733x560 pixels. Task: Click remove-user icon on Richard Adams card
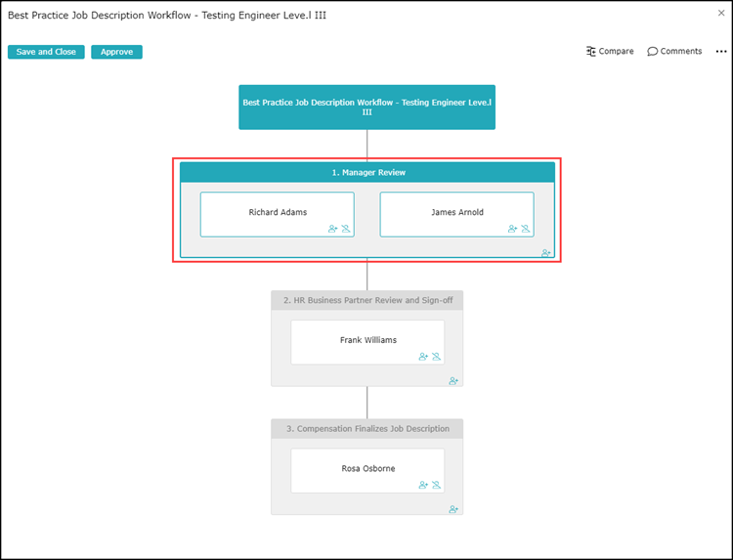[x=346, y=229]
